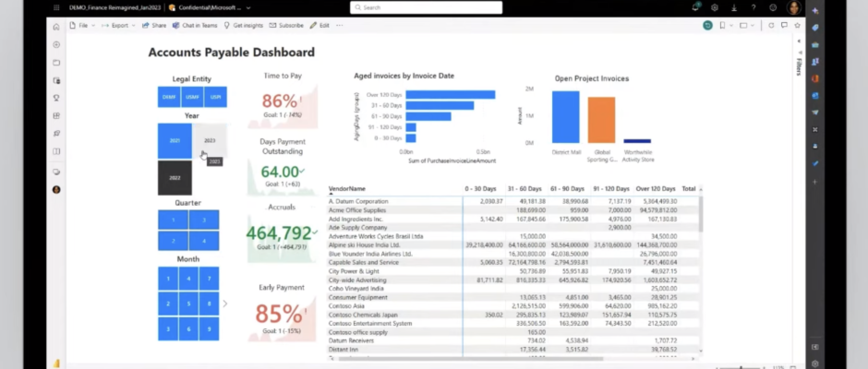This screenshot has height=369, width=868.
Task: Open the Metrics trophy icon in left navigation
Action: click(56, 98)
